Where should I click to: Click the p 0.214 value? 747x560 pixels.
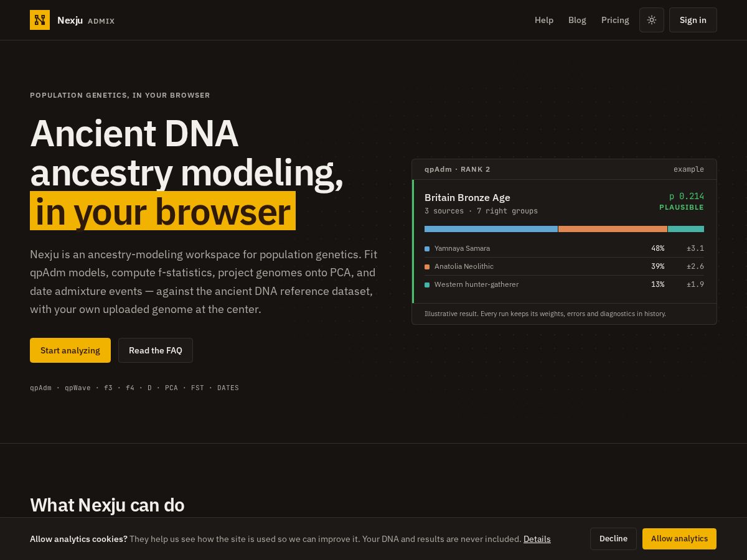(x=687, y=196)
